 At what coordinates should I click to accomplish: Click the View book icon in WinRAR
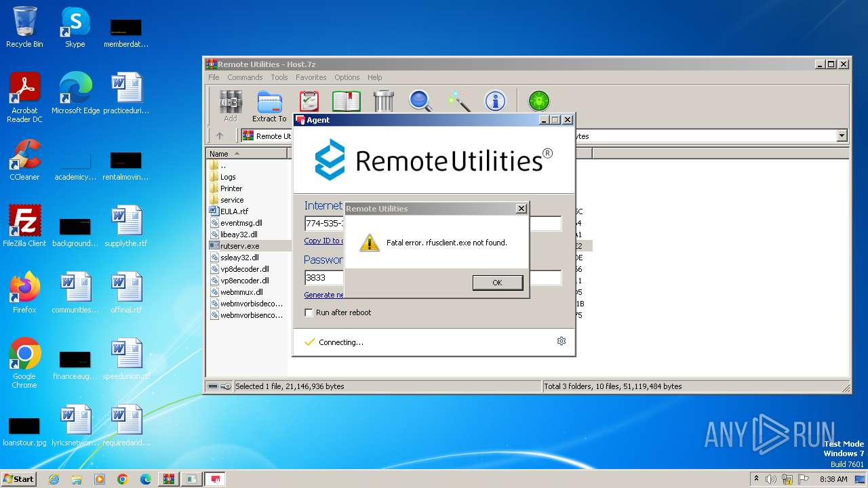click(x=347, y=102)
